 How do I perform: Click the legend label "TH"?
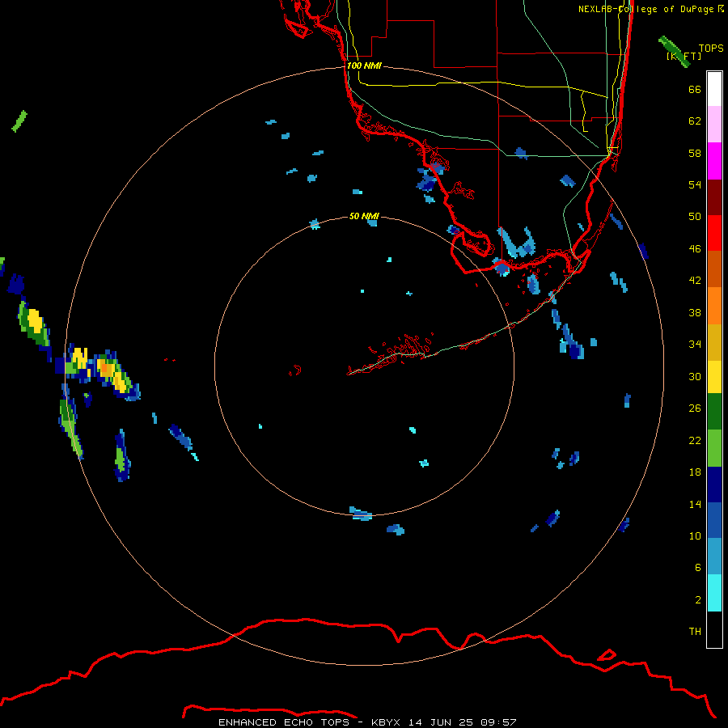point(695,631)
